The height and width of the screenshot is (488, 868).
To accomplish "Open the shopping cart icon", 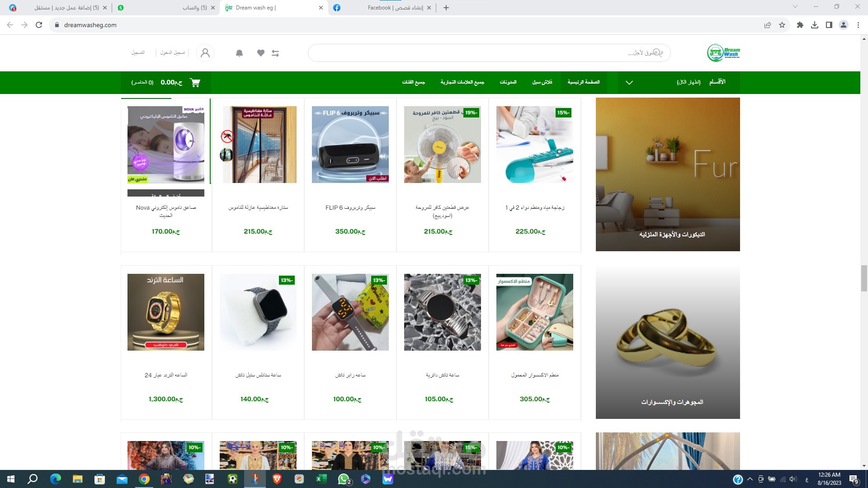I will pyautogui.click(x=195, y=82).
